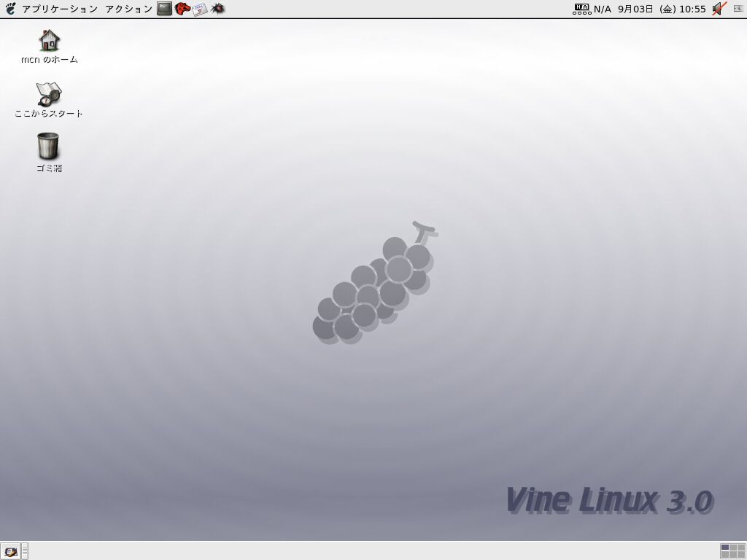Launch the red dinosaur web browser
Viewport: 747px width, 560px height.
(182, 9)
